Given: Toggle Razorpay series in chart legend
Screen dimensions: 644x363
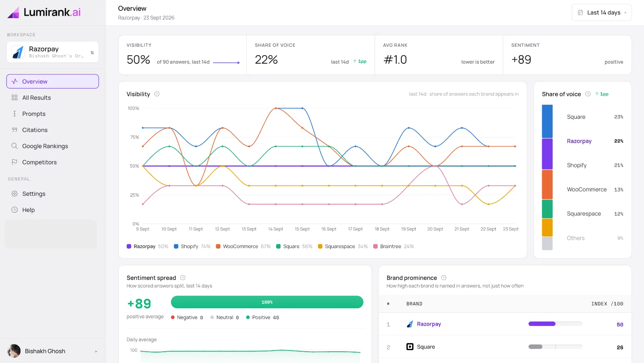Looking at the screenshot, I should pyautogui.click(x=147, y=247).
